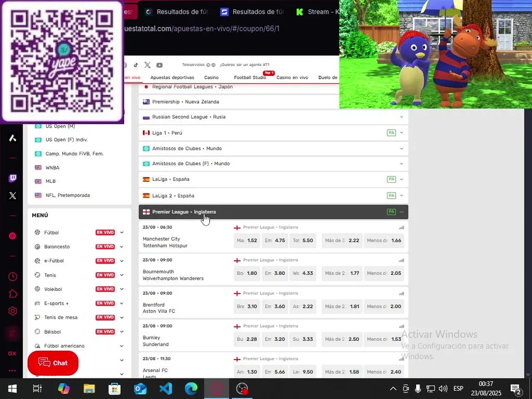Expand LaLiga 2 España league chevron
The height and width of the screenshot is (399, 532).
coord(401,196)
